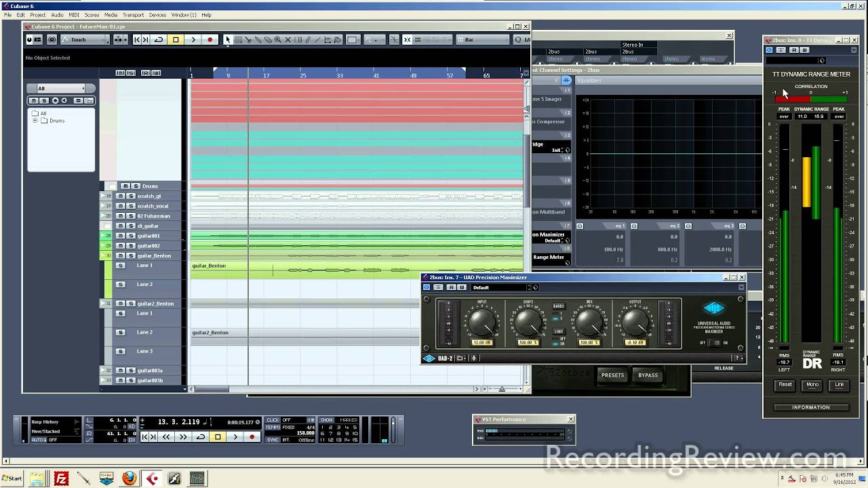868x488 pixels.
Task: Open the Audio menu
Action: tap(58, 15)
